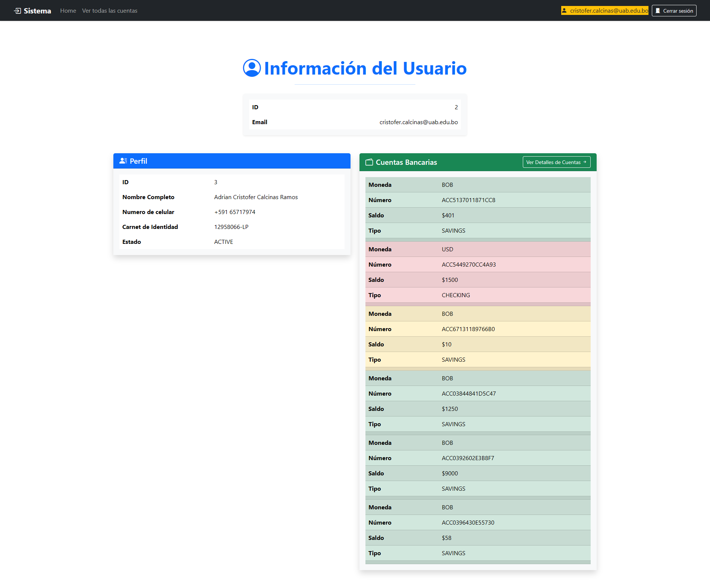Select the email cristofer.calcinas@uab.edu.bo in info card

click(x=419, y=122)
